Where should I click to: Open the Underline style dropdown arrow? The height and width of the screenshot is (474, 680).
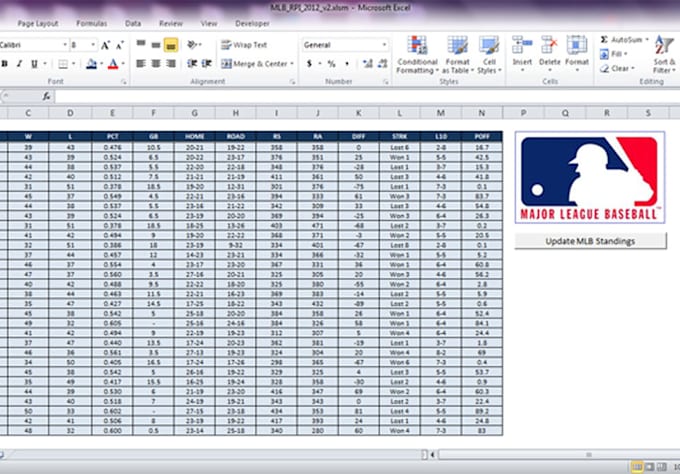tap(45, 64)
